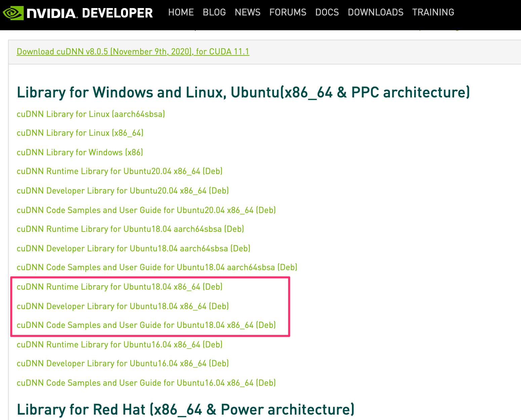Visit the FORUMS menu item
This screenshot has height=420, width=521.
point(288,12)
